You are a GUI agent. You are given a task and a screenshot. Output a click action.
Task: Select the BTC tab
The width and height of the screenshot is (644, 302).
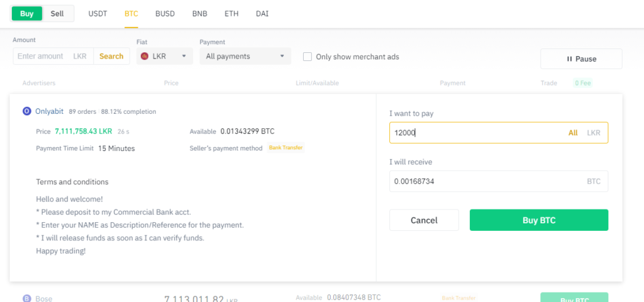pos(131,14)
